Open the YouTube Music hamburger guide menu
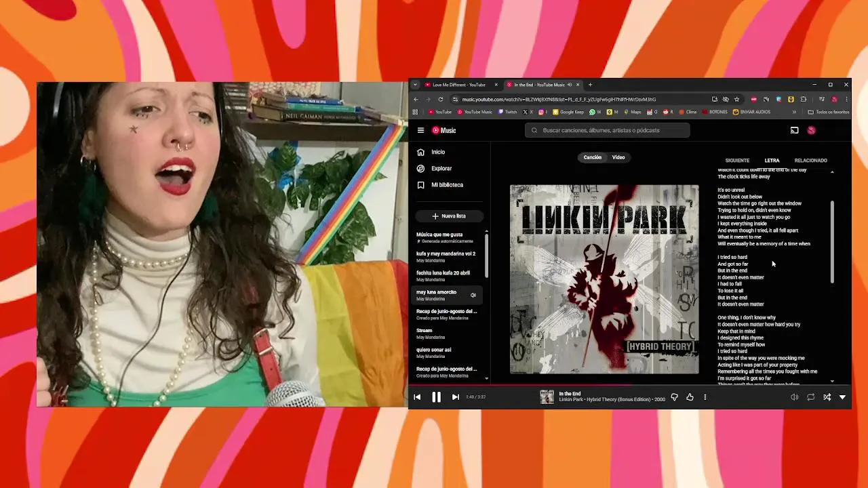 click(x=420, y=130)
